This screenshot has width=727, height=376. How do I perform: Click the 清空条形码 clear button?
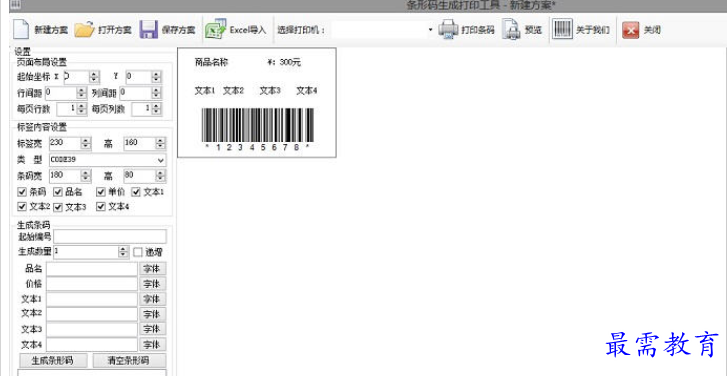point(128,360)
